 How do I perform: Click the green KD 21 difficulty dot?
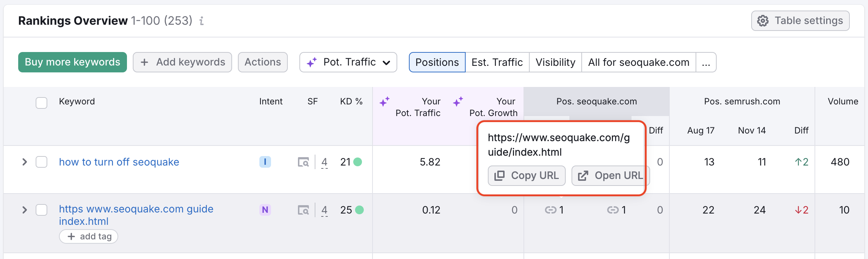[x=358, y=162]
